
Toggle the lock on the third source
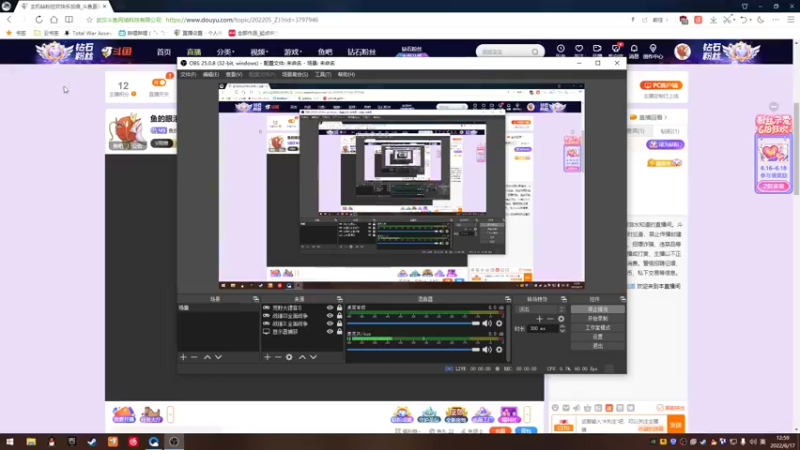pos(339,323)
